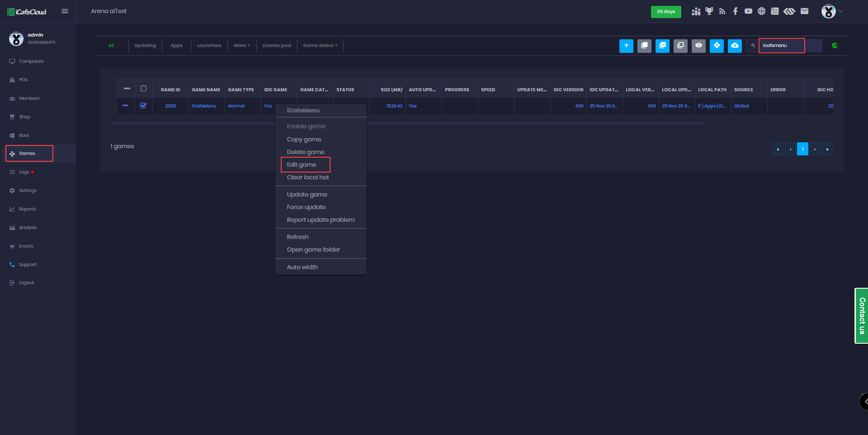This screenshot has width=868, height=435.
Task: Open the Game status dropdown
Action: [x=320, y=46]
